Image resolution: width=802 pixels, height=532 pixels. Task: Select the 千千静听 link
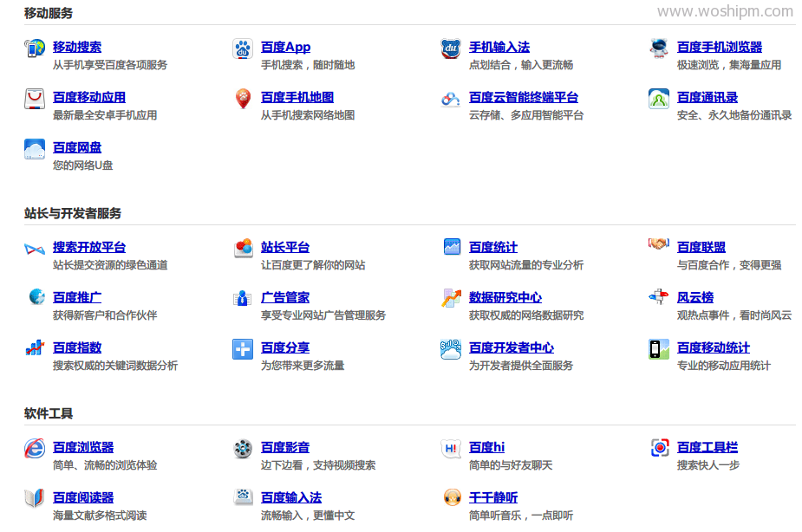tap(493, 497)
